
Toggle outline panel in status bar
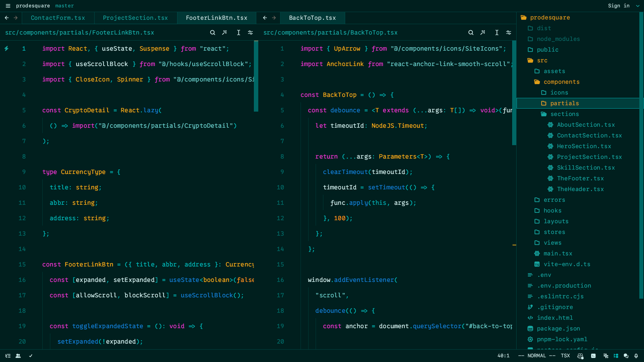coord(8,356)
